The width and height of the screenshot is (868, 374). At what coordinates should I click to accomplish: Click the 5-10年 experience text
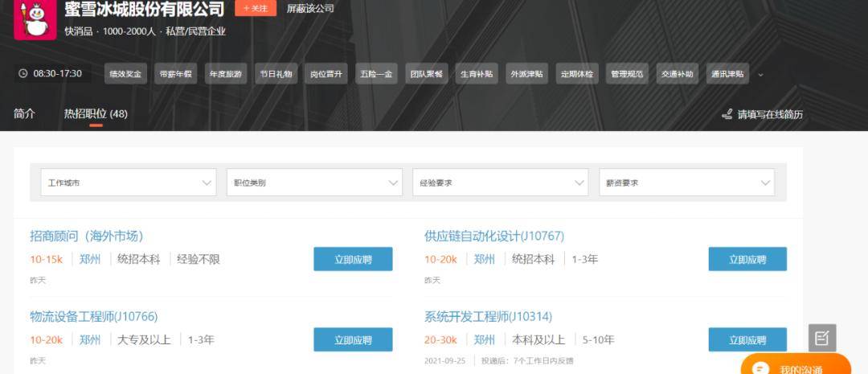coord(598,339)
